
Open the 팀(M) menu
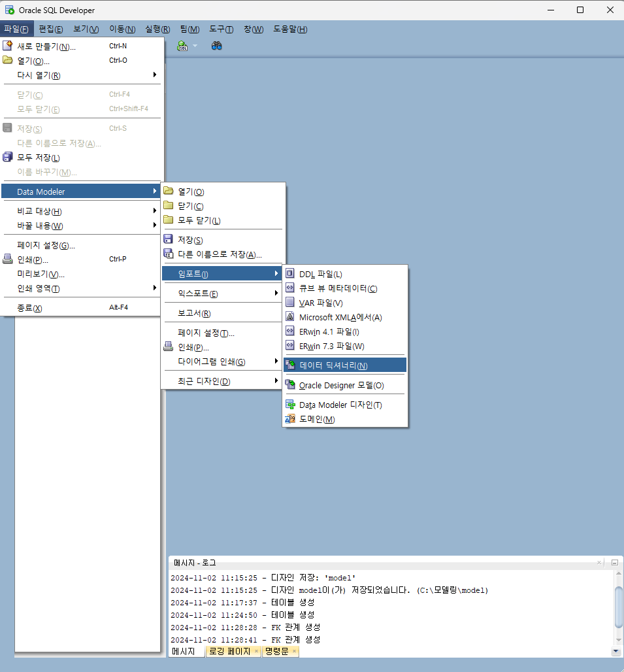(189, 29)
